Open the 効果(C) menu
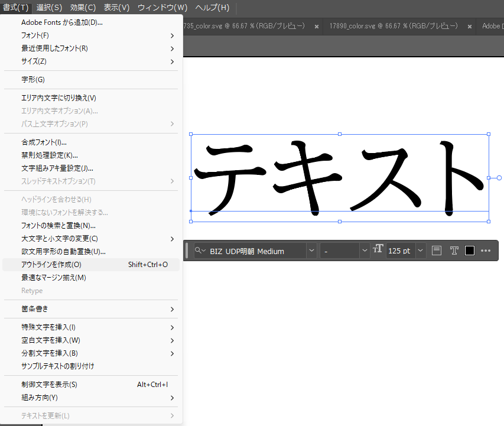The height and width of the screenshot is (426, 504). 83,8
